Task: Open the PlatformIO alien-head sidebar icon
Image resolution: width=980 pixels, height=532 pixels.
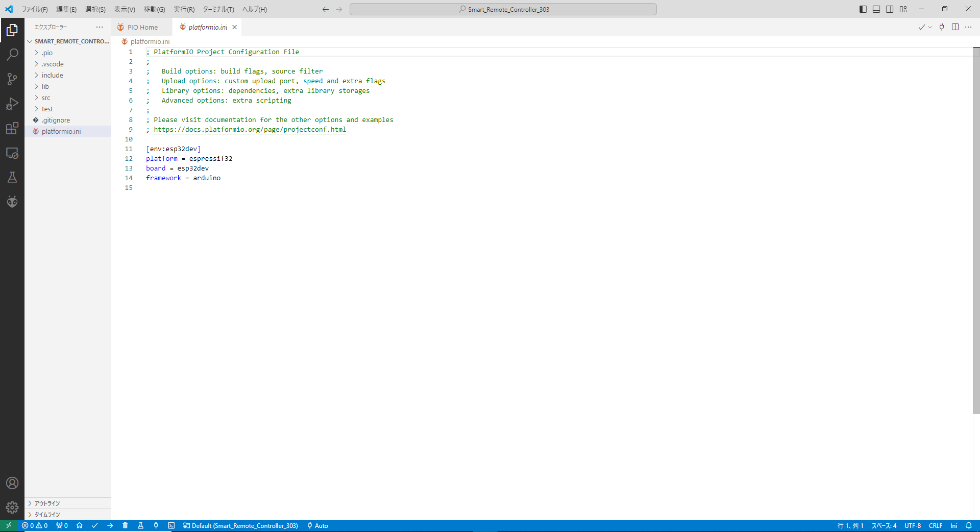Action: click(12, 202)
